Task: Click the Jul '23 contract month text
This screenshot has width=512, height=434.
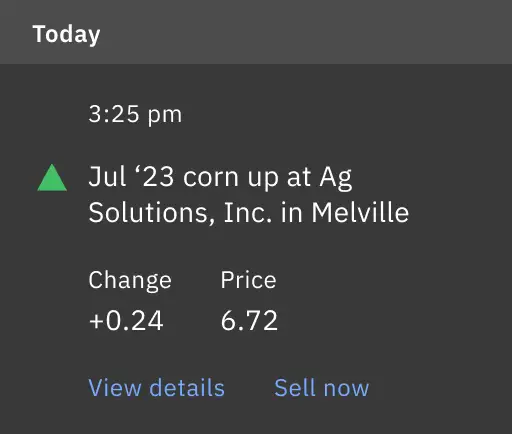Action: pyautogui.click(x=131, y=177)
